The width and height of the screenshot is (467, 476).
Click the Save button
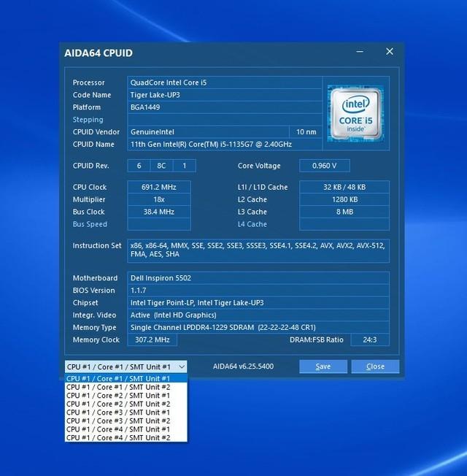(323, 366)
